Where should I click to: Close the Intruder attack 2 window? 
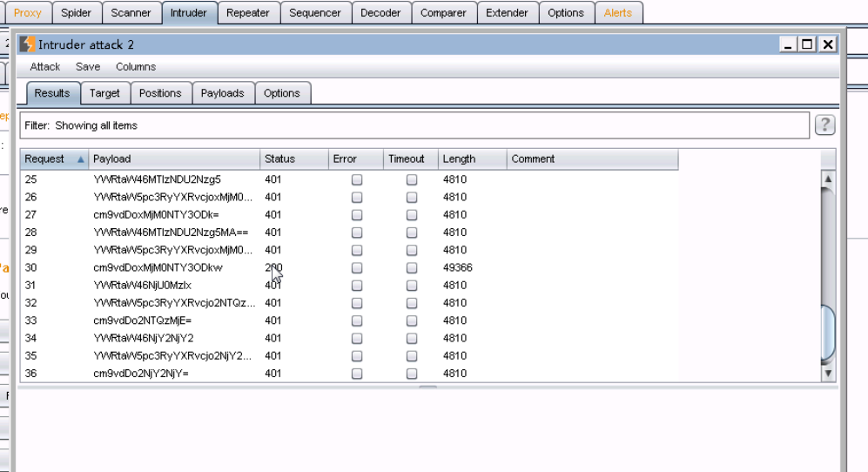click(x=828, y=44)
